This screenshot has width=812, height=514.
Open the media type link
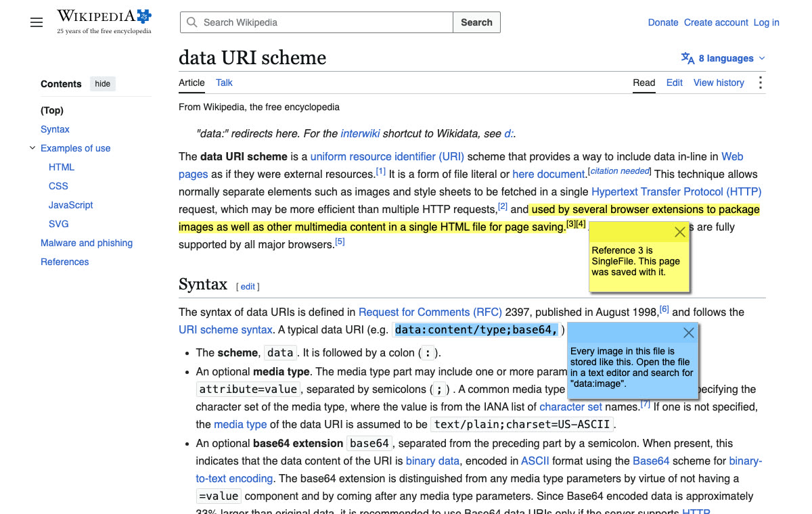pos(240,424)
